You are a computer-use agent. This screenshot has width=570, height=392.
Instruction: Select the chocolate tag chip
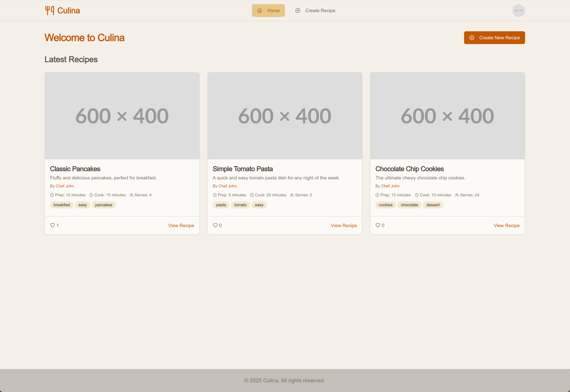[409, 205]
